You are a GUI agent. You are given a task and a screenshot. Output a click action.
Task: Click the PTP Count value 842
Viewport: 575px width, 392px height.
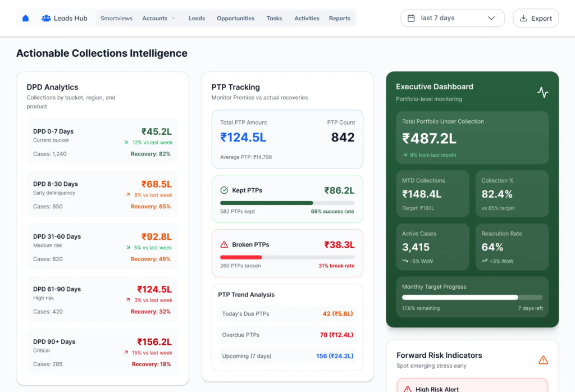tap(343, 137)
